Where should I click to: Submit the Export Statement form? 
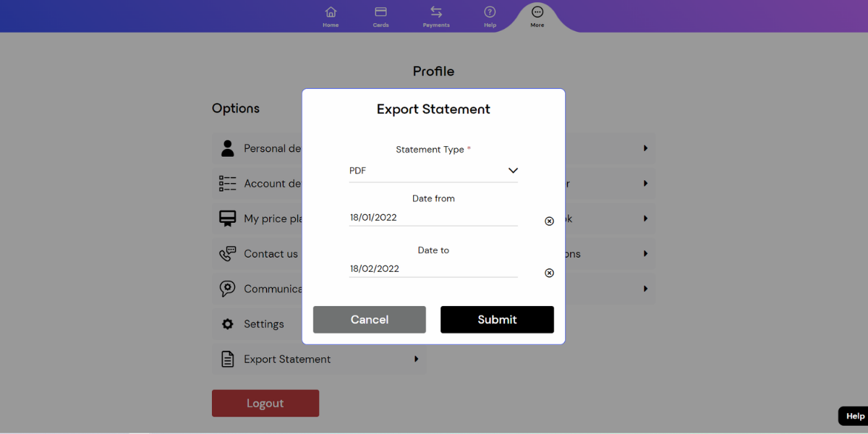point(497,320)
